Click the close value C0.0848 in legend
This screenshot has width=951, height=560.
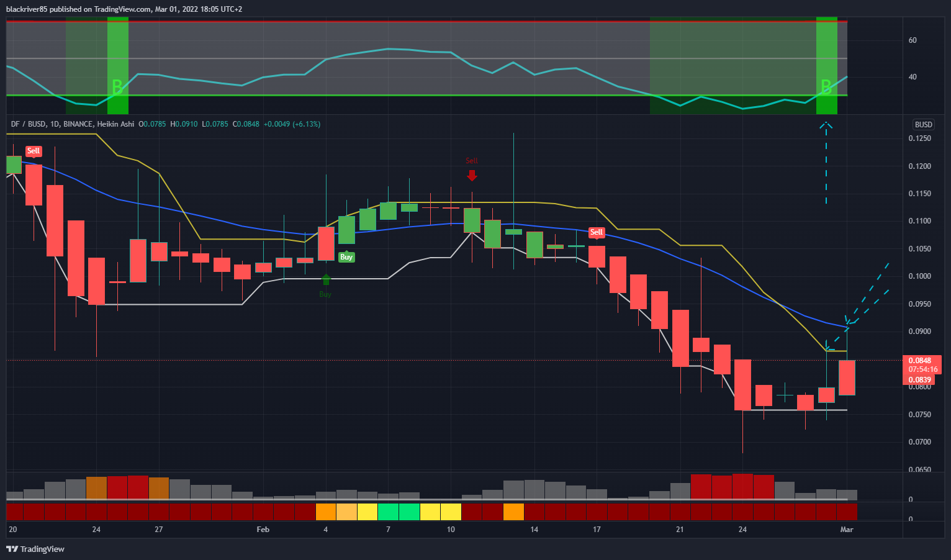246,124
